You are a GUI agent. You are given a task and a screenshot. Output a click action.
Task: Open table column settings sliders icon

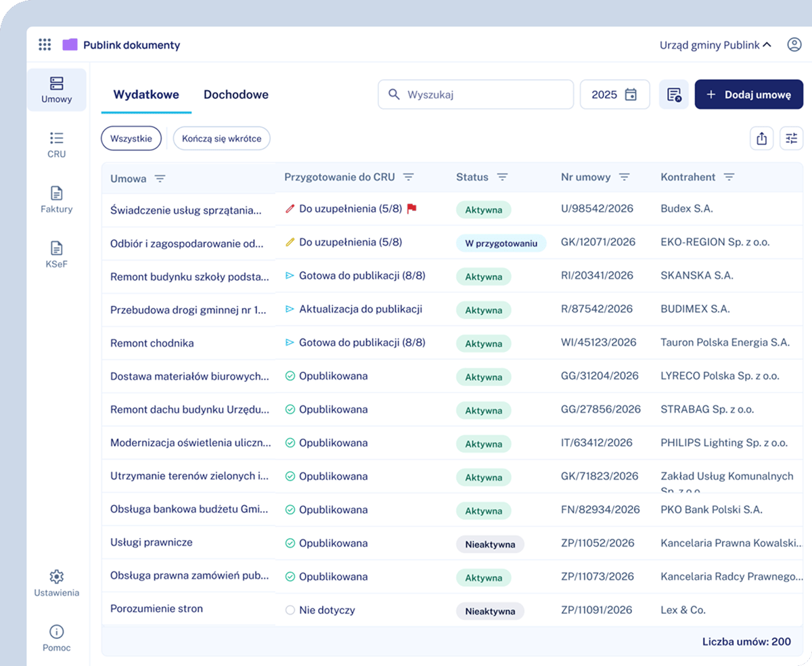[792, 139]
